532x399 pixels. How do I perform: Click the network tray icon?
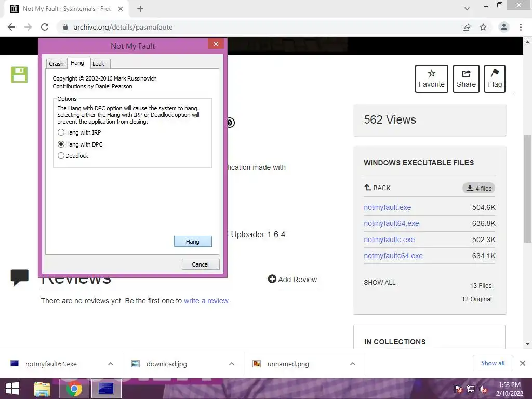[471, 389]
